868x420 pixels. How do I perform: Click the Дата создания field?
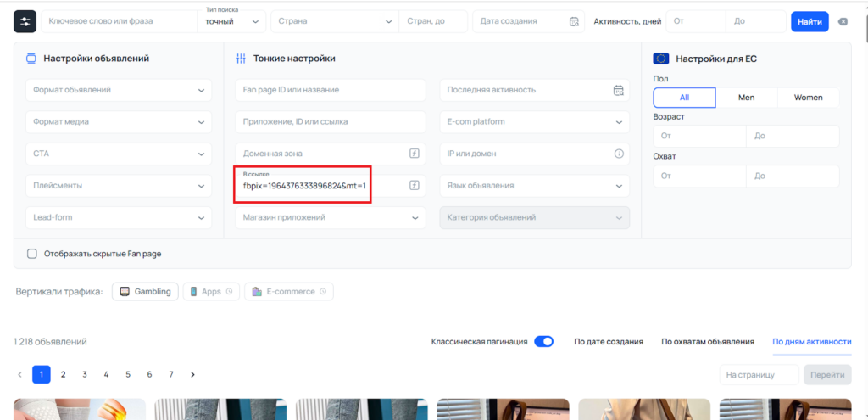pyautogui.click(x=529, y=21)
